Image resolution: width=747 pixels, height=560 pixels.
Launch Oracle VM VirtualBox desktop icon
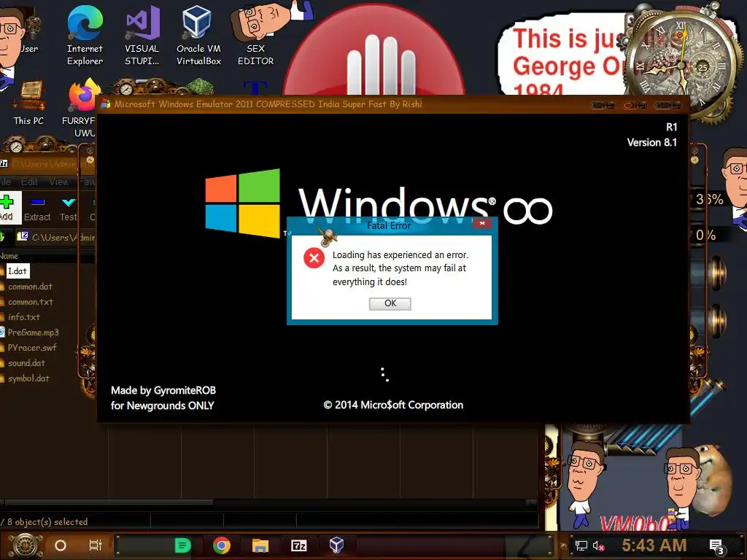pyautogui.click(x=198, y=36)
